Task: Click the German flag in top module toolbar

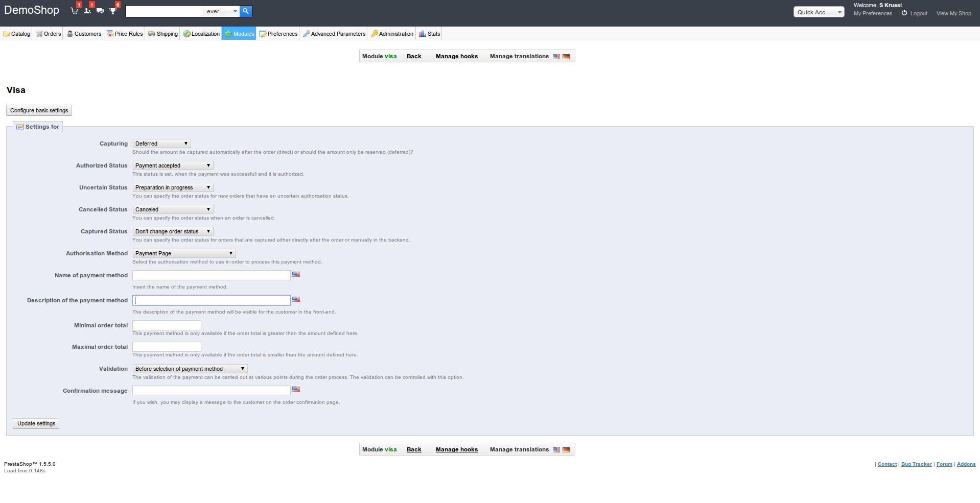Action: click(566, 57)
